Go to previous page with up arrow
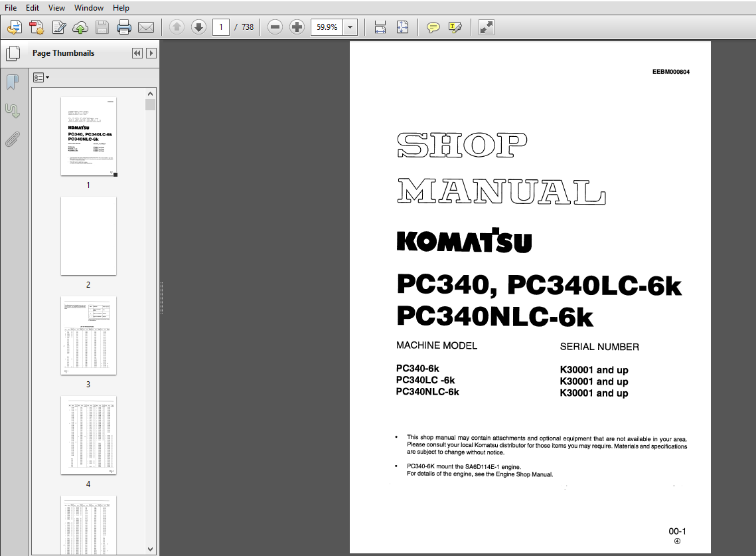Screen dimensions: 756x556 [177, 27]
